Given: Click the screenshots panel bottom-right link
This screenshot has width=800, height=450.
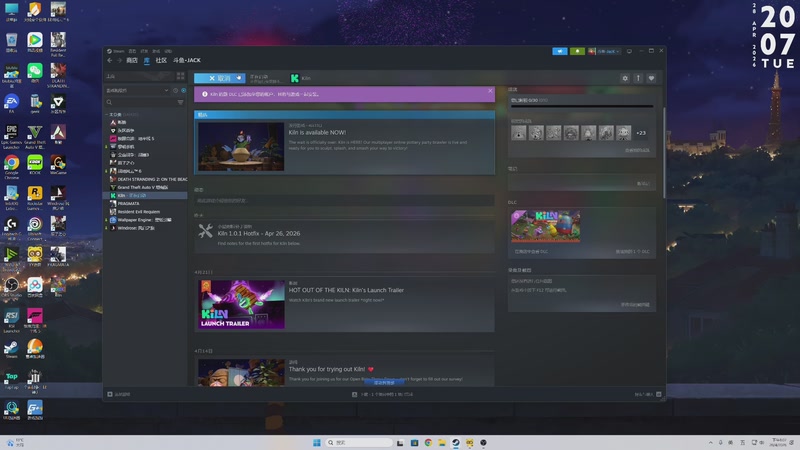Looking at the screenshot, I should click(x=635, y=305).
